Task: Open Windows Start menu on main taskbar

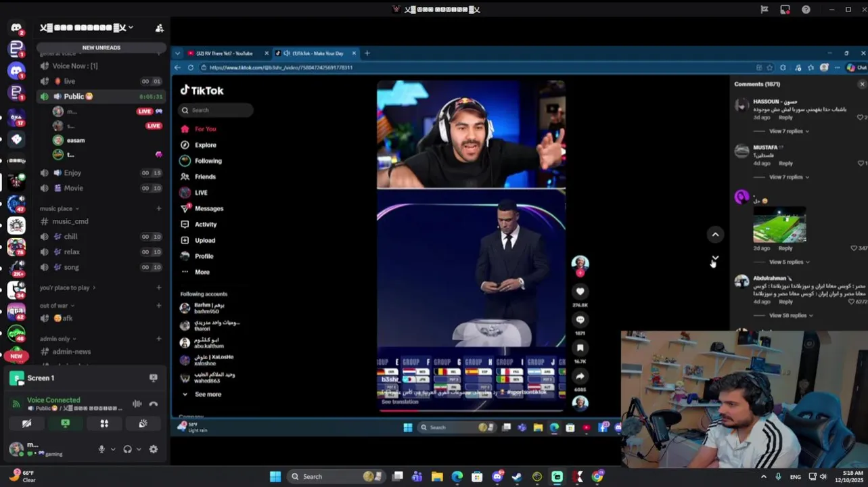Action: pos(275,477)
